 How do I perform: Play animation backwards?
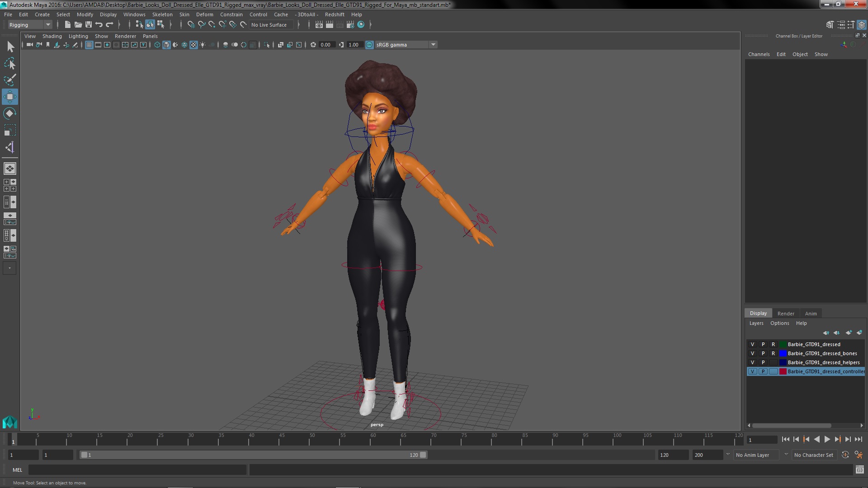[816, 439]
